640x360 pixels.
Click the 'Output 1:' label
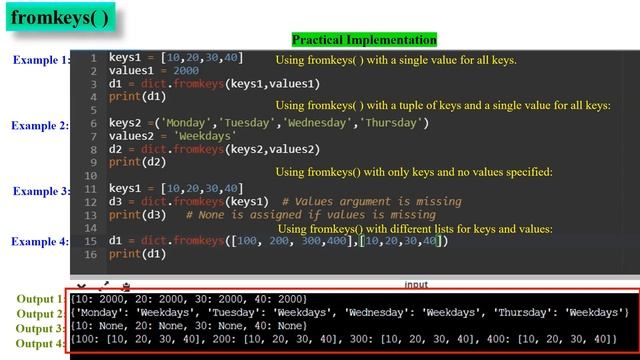(x=40, y=299)
